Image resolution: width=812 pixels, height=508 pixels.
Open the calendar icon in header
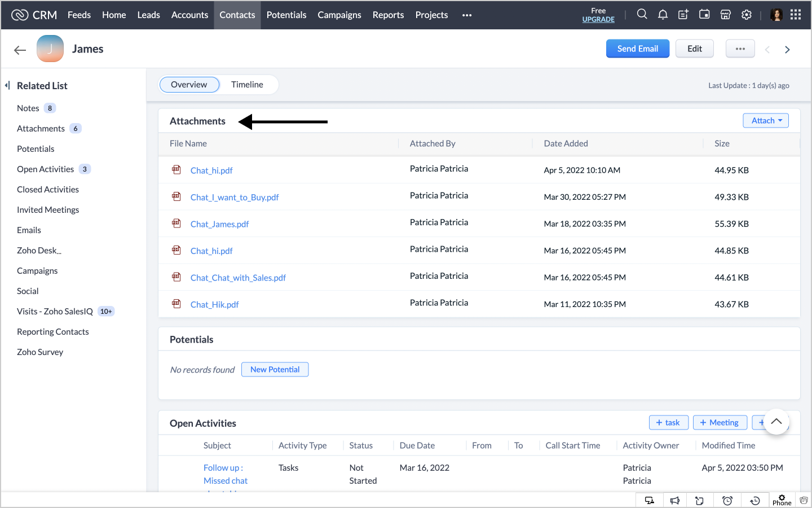coord(704,15)
